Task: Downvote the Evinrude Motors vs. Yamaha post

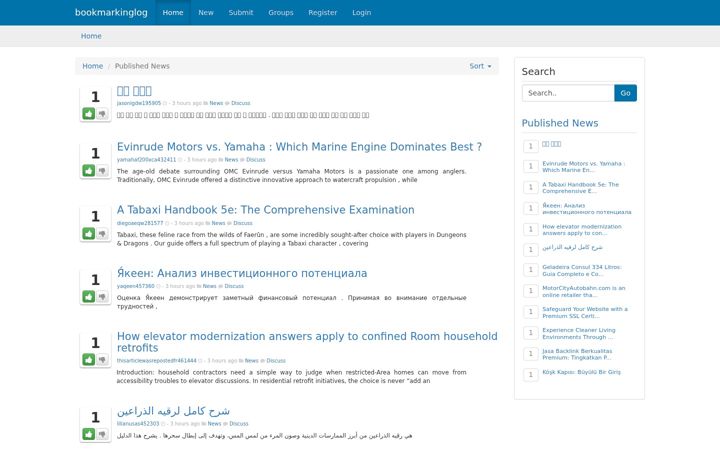Action: (x=102, y=171)
